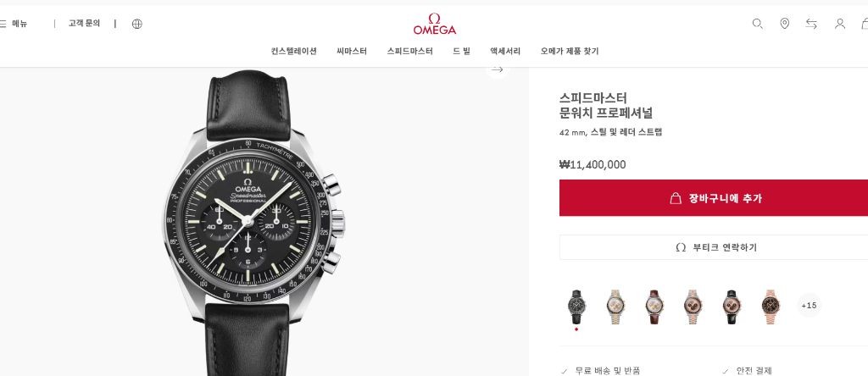Show next product image with arrow
This screenshot has height=376, width=868.
click(497, 69)
